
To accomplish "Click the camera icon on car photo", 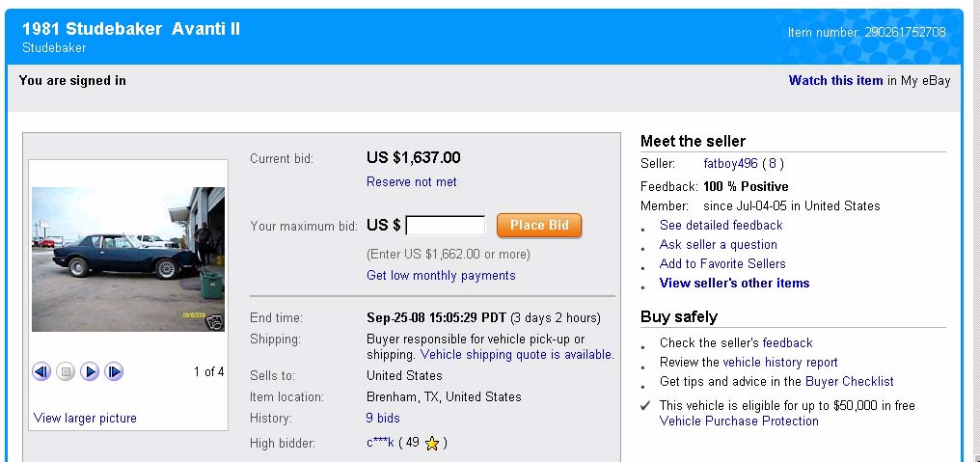I will 215,322.
